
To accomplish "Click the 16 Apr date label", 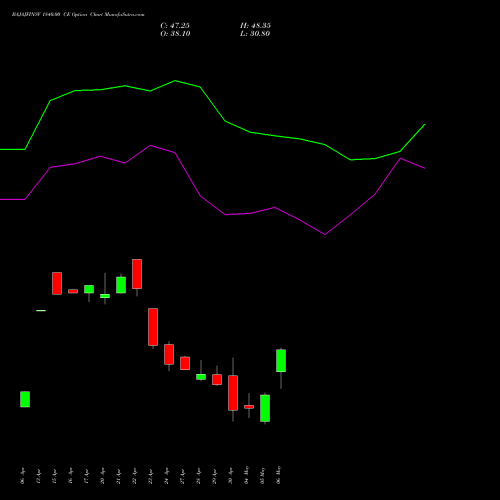I will pos(71,476).
